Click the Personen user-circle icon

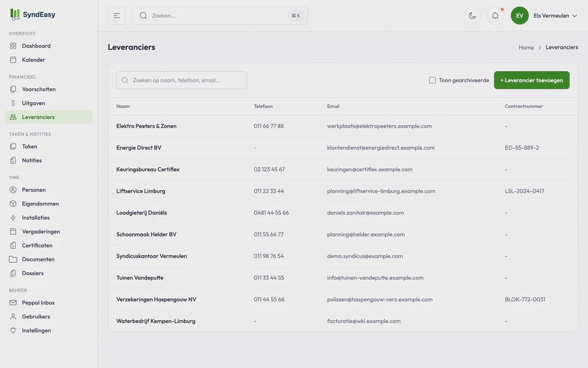(x=13, y=190)
